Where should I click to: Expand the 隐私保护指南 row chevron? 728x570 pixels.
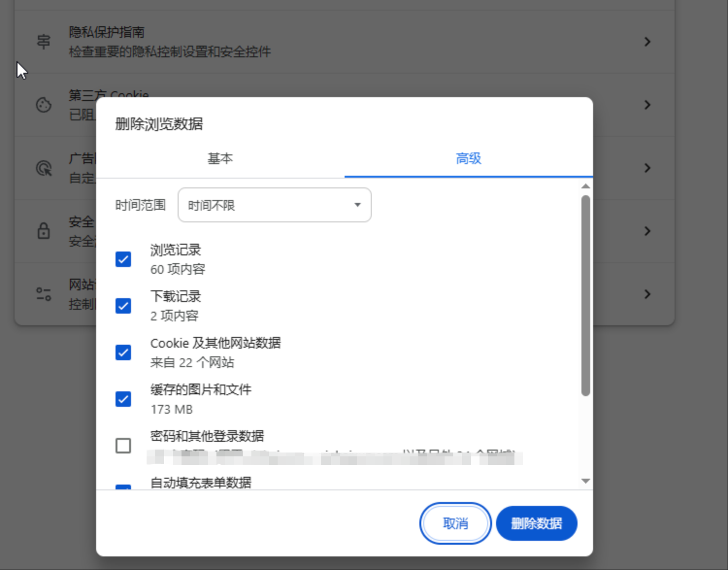647,42
